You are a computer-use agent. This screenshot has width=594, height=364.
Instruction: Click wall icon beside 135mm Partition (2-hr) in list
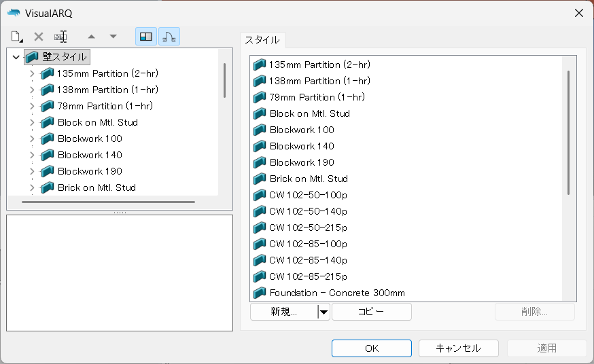point(260,65)
